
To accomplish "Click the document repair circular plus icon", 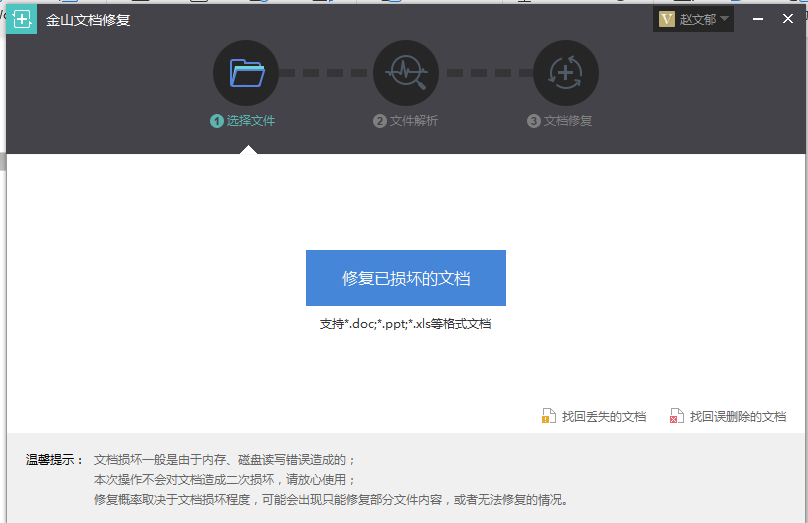I will tap(566, 73).
